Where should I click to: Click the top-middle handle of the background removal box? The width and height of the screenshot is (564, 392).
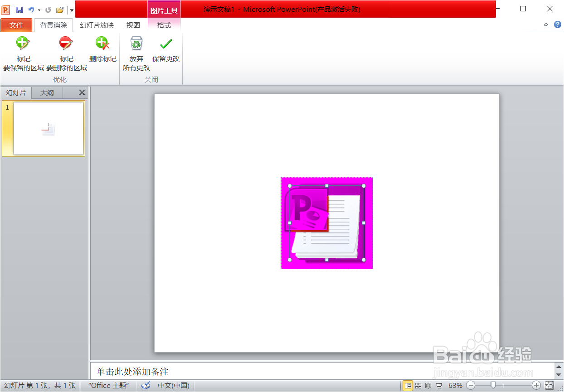[327, 186]
